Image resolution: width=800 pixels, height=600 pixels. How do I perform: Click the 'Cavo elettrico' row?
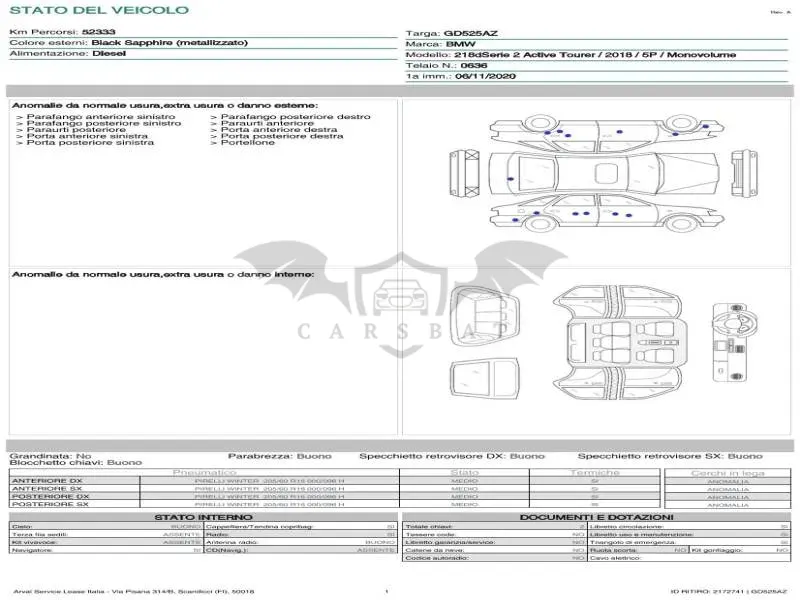coord(689,558)
